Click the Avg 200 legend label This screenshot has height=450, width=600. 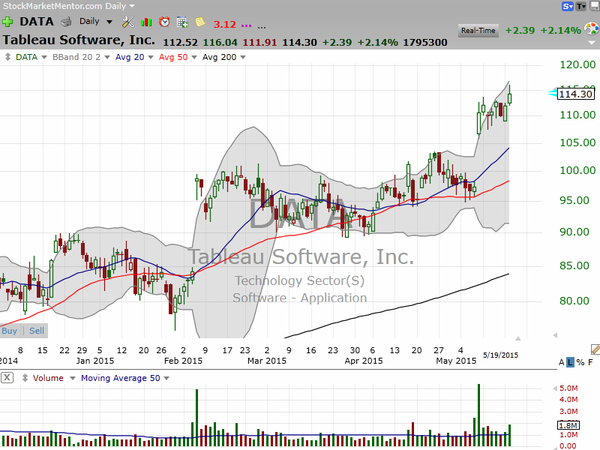(x=219, y=57)
